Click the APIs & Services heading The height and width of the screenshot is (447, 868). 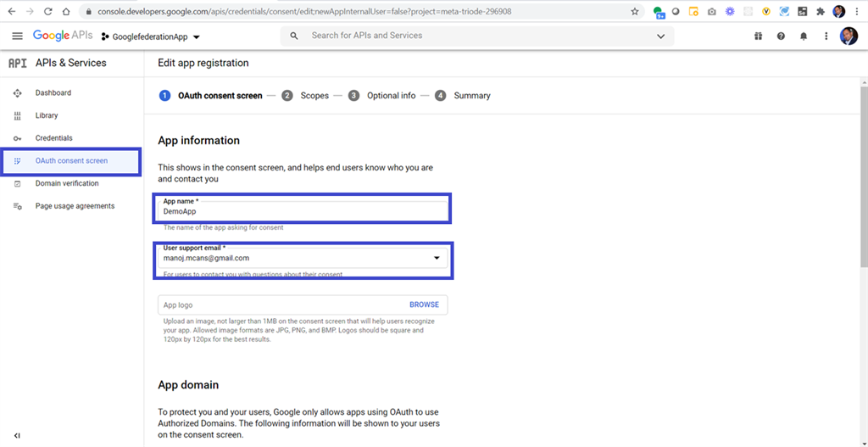coord(71,63)
